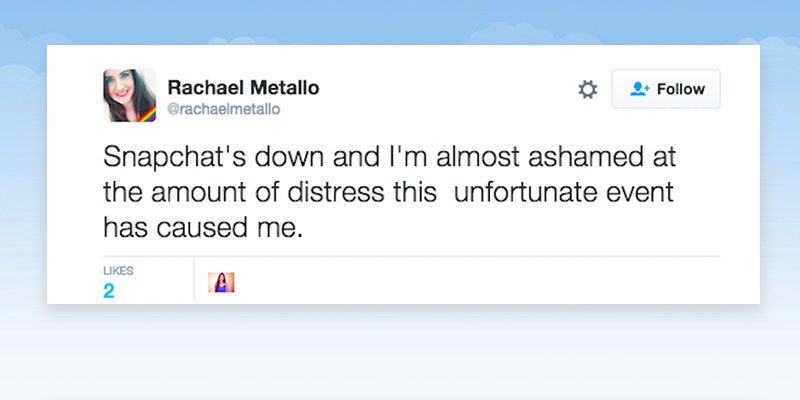Open the gear options icon on the tweet

point(588,89)
